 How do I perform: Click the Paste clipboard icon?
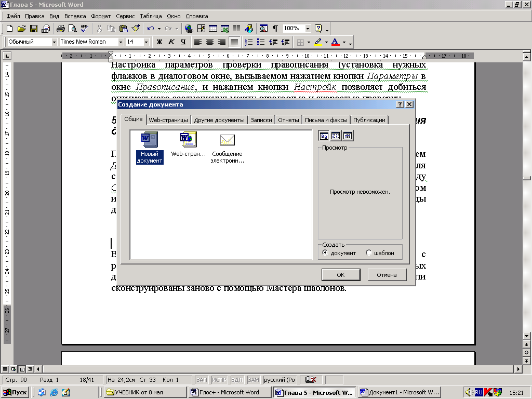124,29
